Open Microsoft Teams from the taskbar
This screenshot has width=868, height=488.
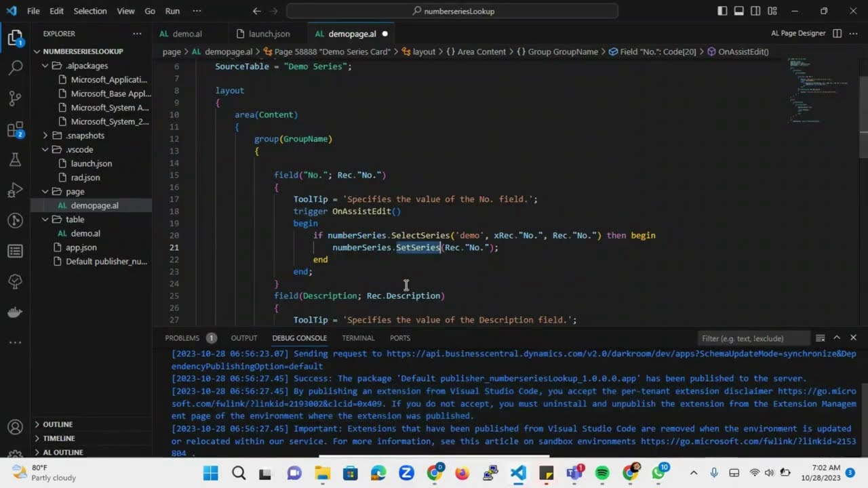click(574, 472)
